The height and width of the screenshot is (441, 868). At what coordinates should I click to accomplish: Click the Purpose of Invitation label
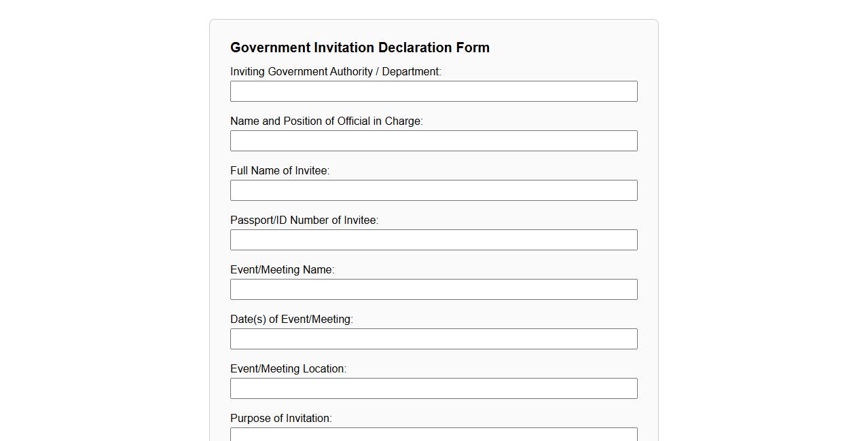281,418
